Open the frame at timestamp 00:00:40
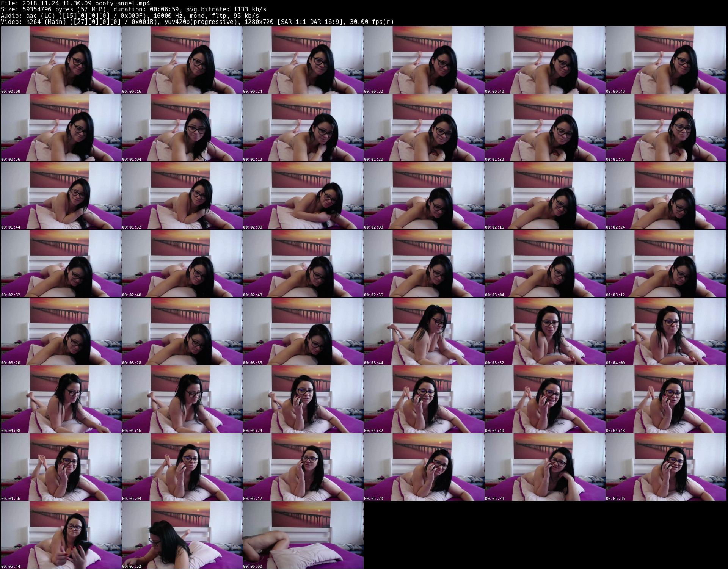 pos(545,60)
